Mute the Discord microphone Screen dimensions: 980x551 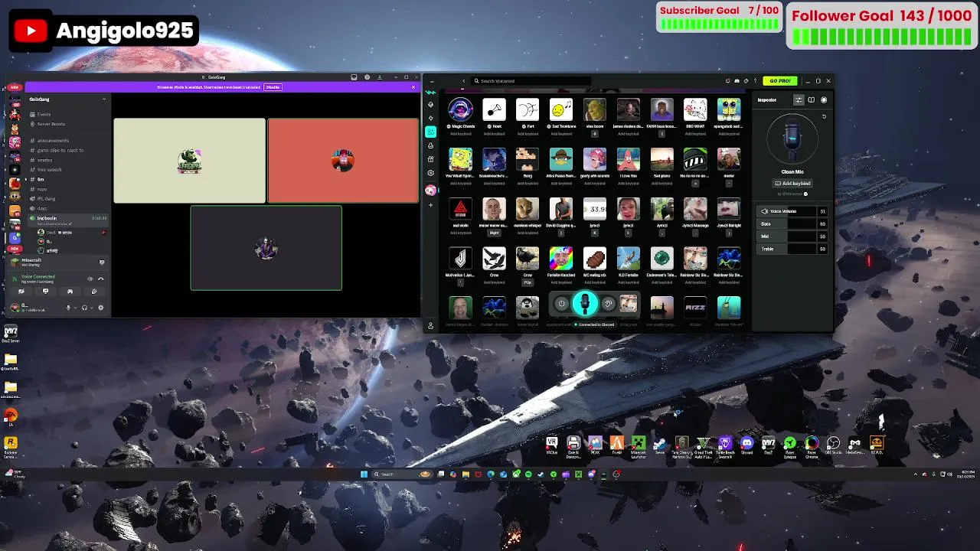(67, 308)
